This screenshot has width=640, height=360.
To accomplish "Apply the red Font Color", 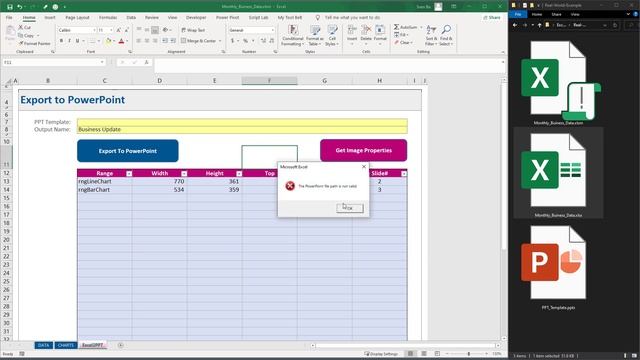I will [x=121, y=41].
